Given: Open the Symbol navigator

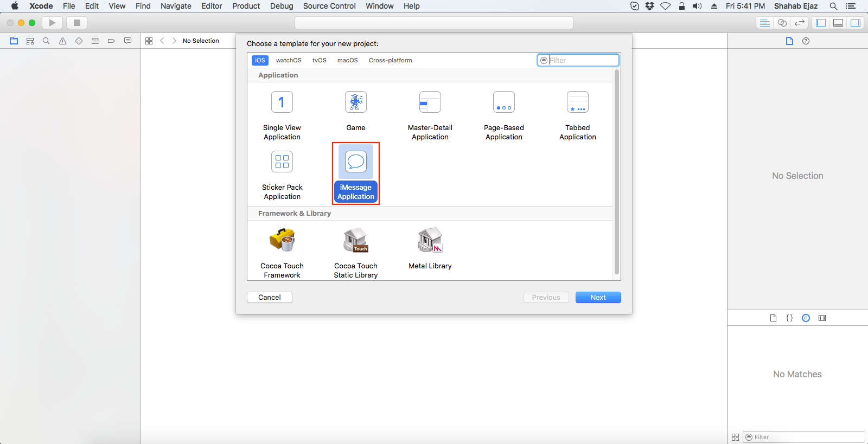Looking at the screenshot, I should click(x=30, y=41).
